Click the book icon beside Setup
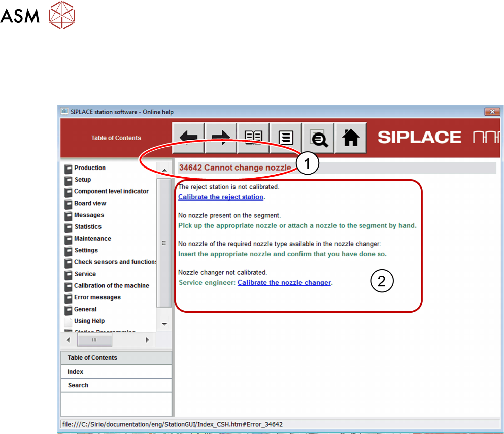This screenshot has height=434, width=504. click(x=68, y=180)
